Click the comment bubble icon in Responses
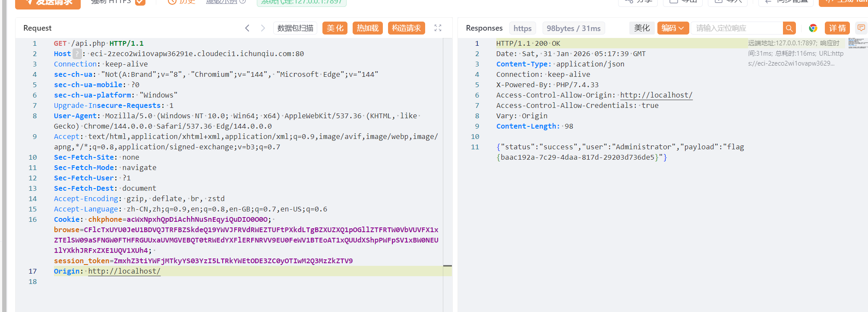The width and height of the screenshot is (868, 312). coord(861,28)
